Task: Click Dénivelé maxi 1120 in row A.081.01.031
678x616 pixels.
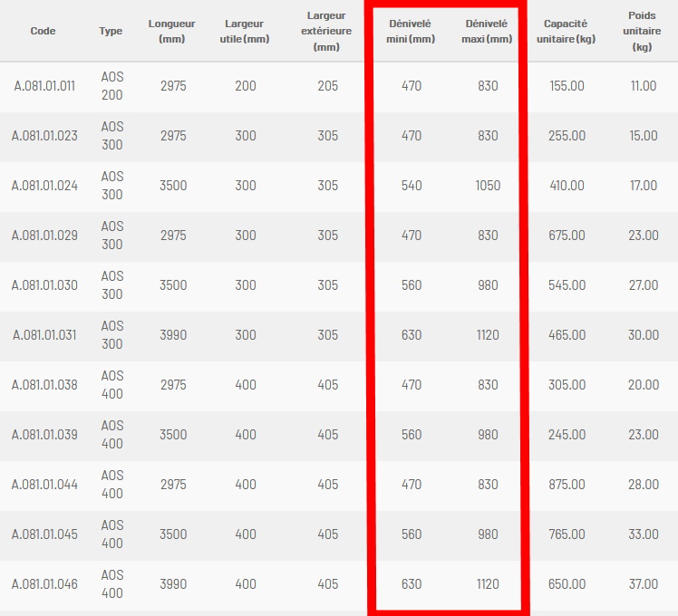Action: (x=488, y=335)
